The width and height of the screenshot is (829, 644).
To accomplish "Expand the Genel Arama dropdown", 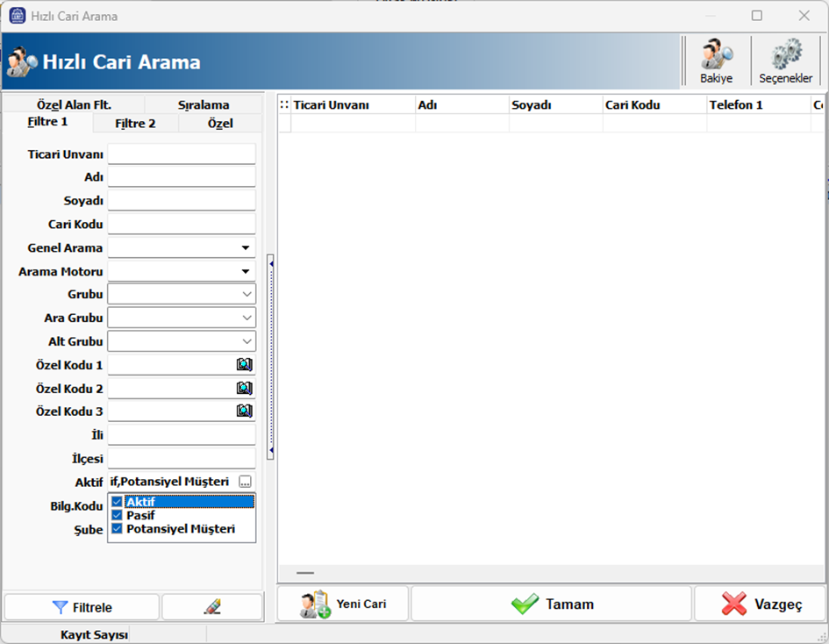I will coord(246,248).
